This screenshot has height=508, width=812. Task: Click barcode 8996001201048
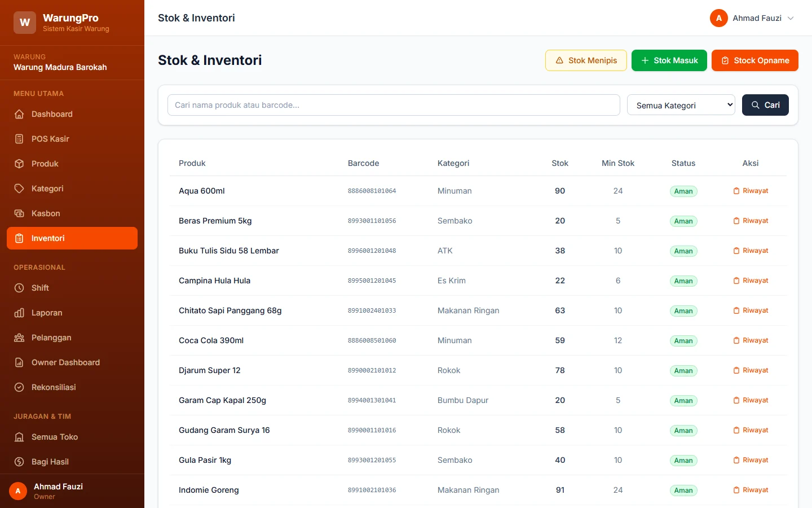pos(372,251)
